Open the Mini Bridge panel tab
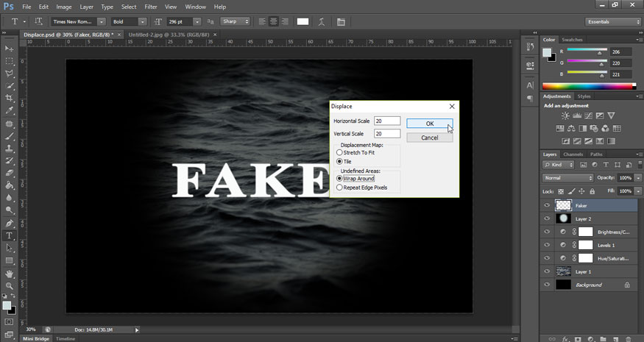Viewport: 644px width, 342px height. (x=36, y=339)
